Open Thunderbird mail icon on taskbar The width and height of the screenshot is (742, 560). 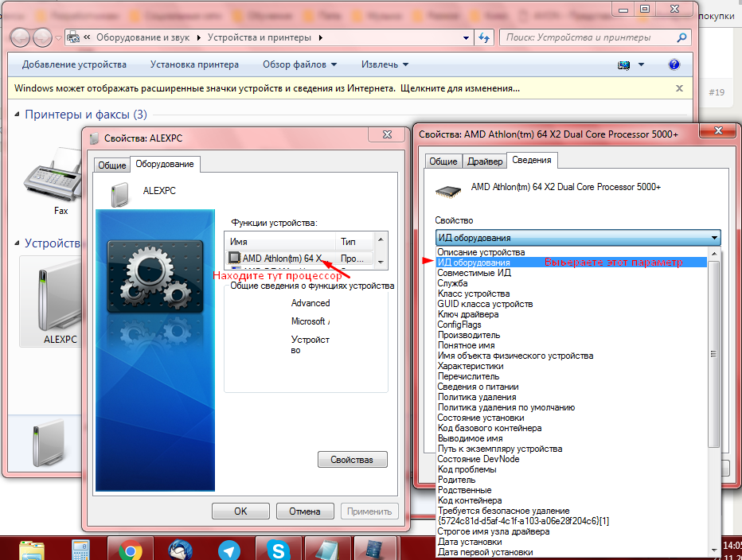coord(180,550)
